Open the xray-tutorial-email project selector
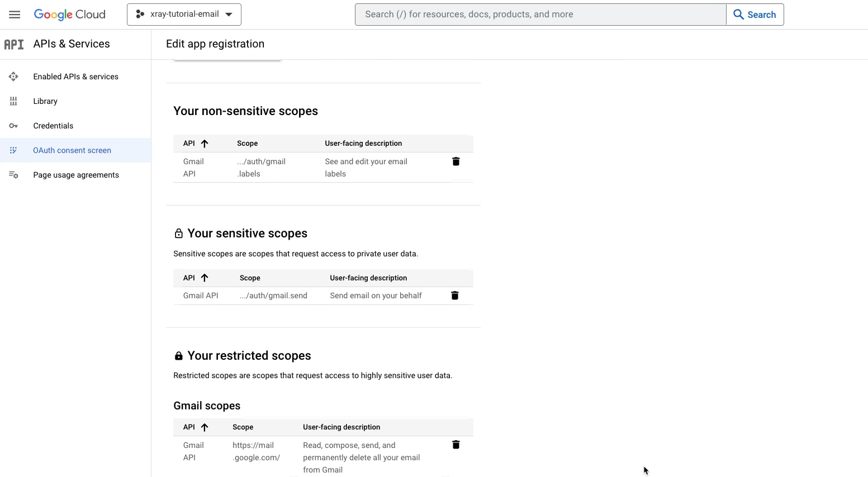The height and width of the screenshot is (477, 868). tap(184, 15)
